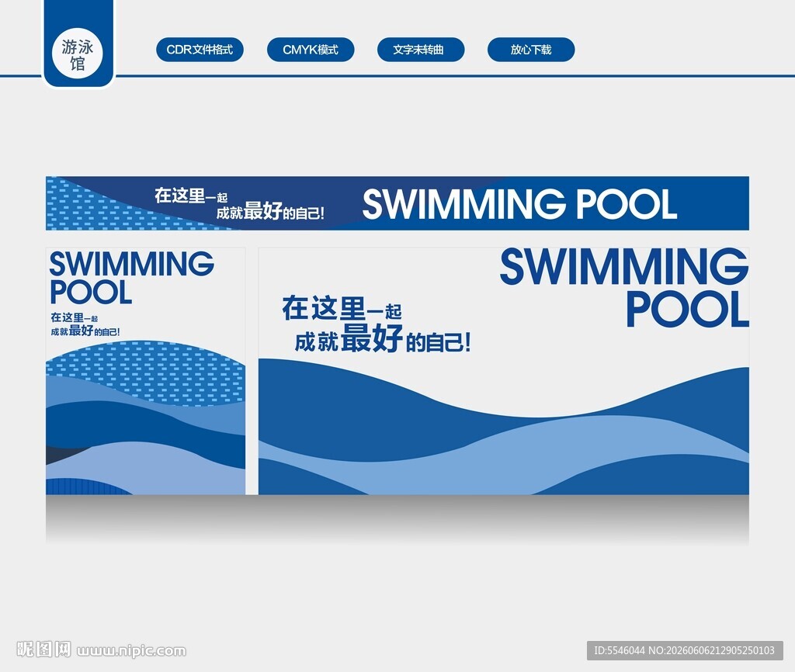Click SWIMMING heading in large right poster
Screen dimensions: 795x672
pos(624,267)
